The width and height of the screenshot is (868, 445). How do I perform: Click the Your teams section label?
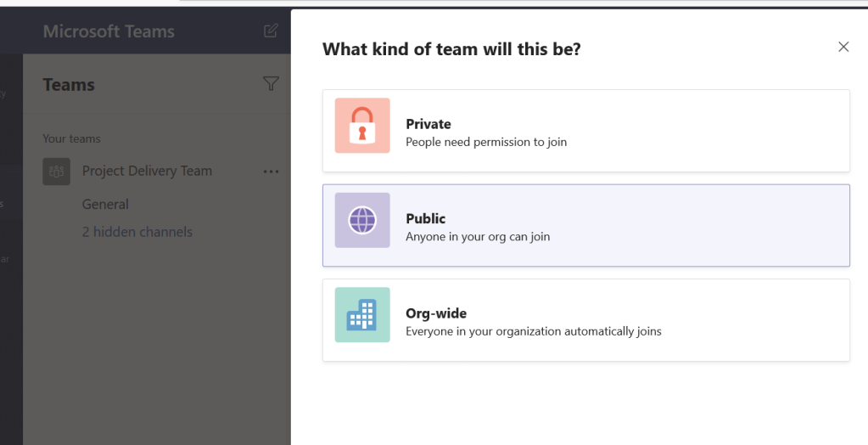click(x=71, y=138)
